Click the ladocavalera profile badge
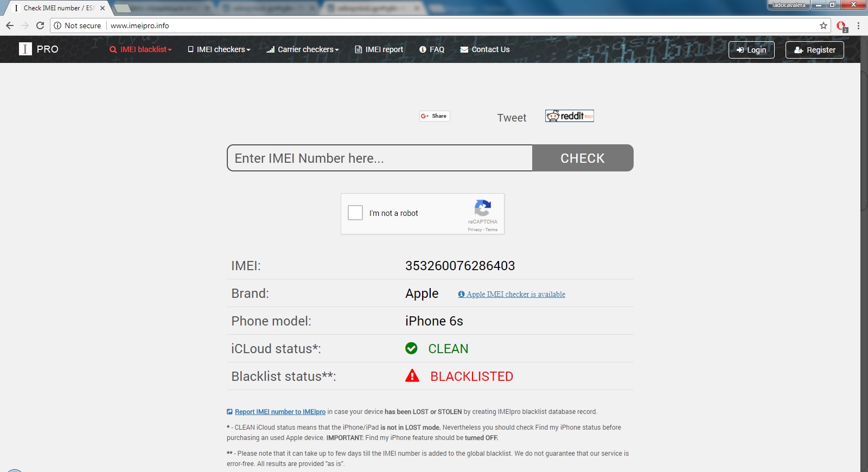Viewport: 868px width, 472px height. pyautogui.click(x=789, y=5)
